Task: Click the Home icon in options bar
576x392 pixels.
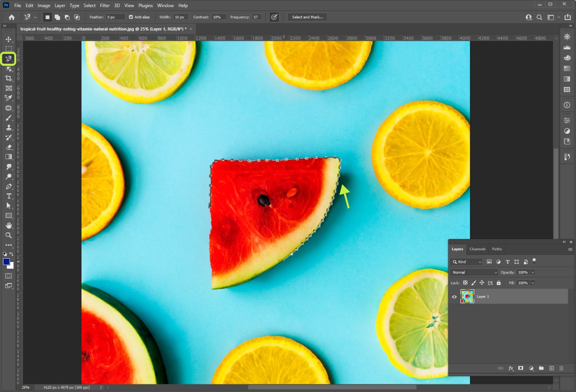Action: click(12, 17)
